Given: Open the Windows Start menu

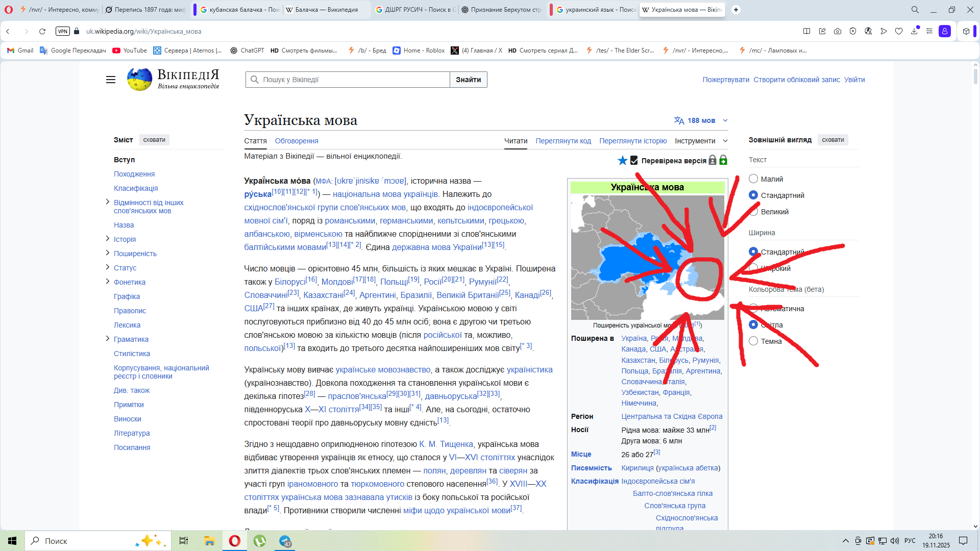Looking at the screenshot, I should [x=12, y=541].
